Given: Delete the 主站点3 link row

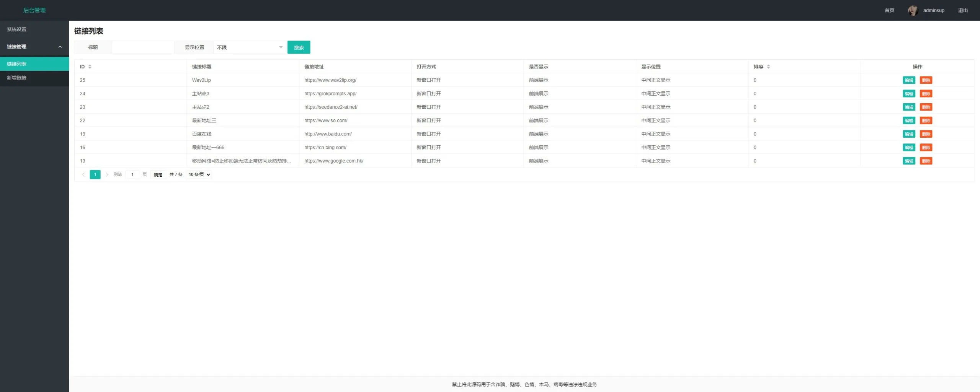Looking at the screenshot, I should (926, 94).
